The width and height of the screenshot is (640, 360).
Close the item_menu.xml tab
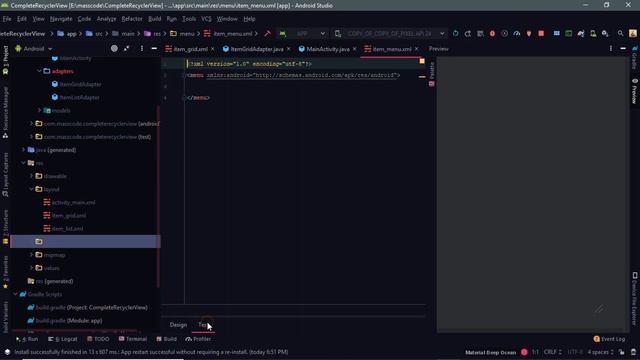click(x=416, y=49)
